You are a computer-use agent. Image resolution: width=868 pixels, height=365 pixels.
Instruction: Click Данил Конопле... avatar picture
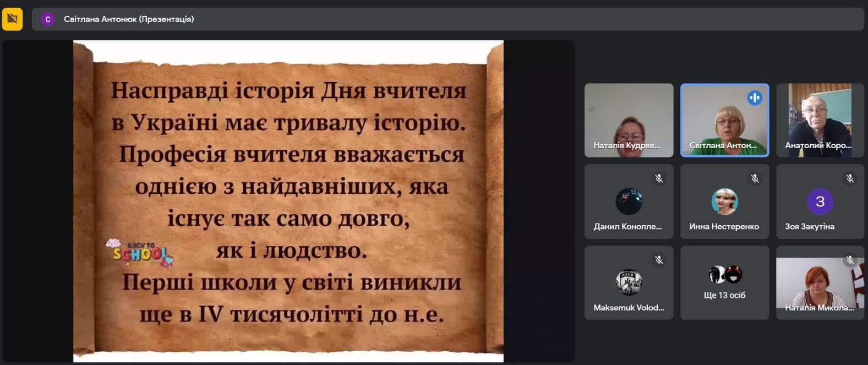point(629,201)
